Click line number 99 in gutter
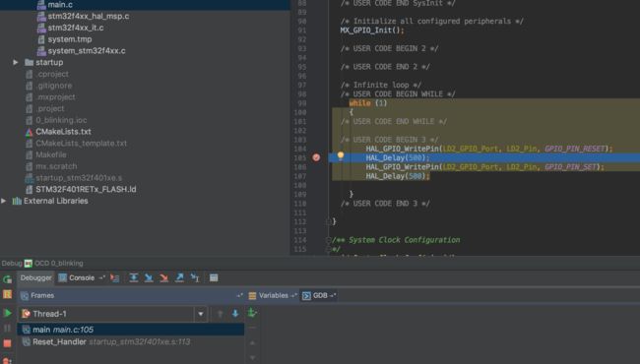This screenshot has height=364, width=640. point(302,103)
